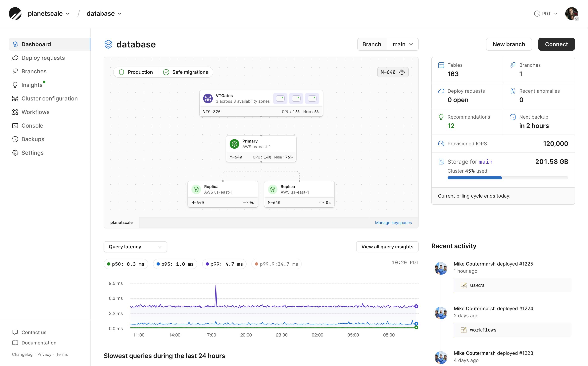Image resolution: width=588 pixels, height=366 pixels.
Task: Click the Production badge
Action: (x=136, y=72)
